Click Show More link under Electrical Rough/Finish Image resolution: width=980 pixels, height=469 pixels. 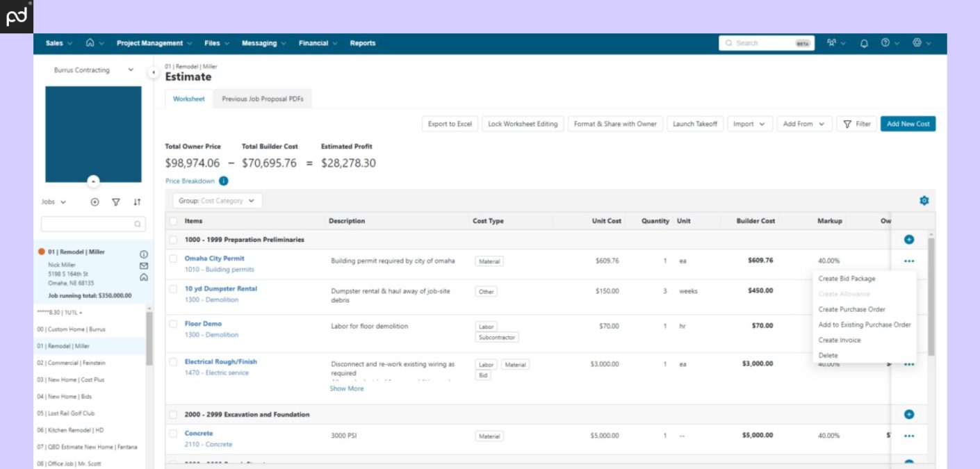[x=346, y=388]
